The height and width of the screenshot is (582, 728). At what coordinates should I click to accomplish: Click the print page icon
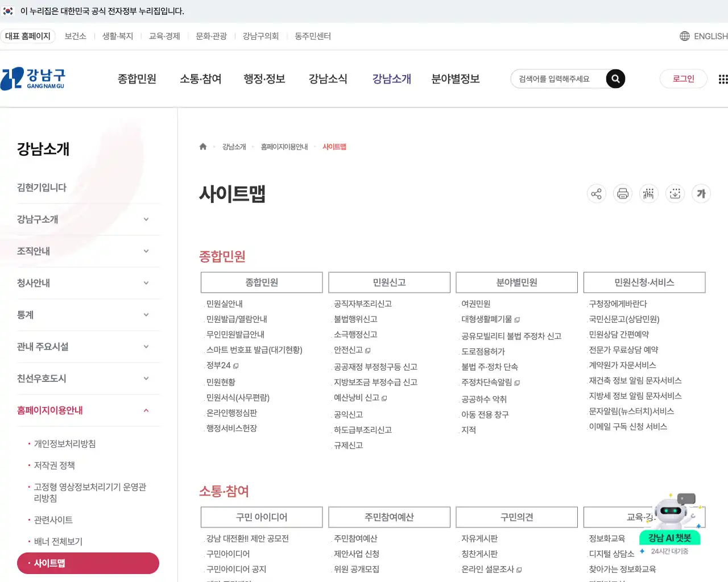click(x=623, y=194)
